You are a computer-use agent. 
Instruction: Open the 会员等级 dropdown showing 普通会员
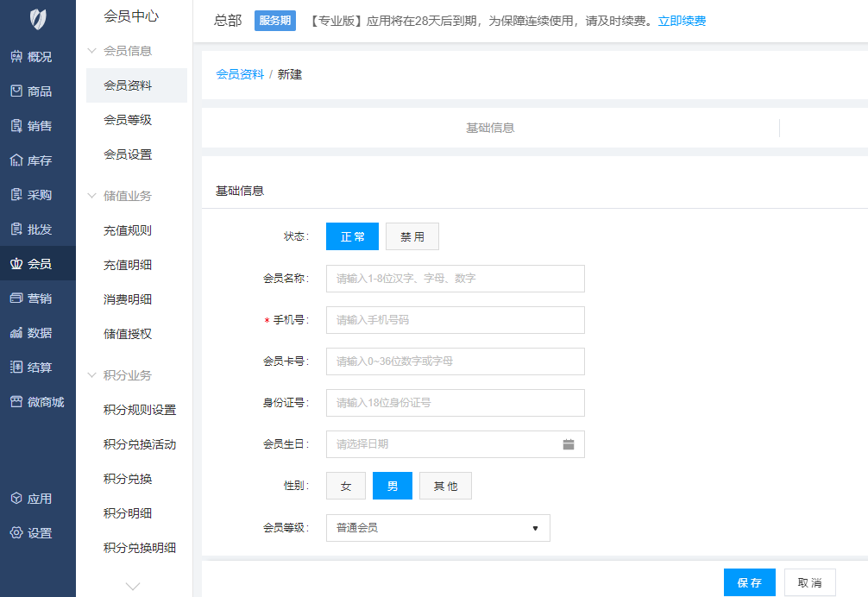(x=437, y=528)
